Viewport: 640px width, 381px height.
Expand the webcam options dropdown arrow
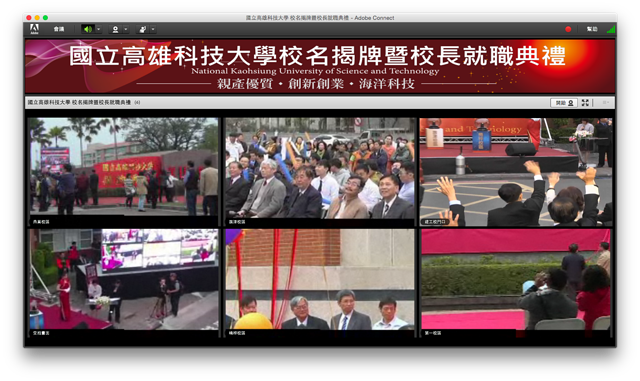click(x=125, y=29)
